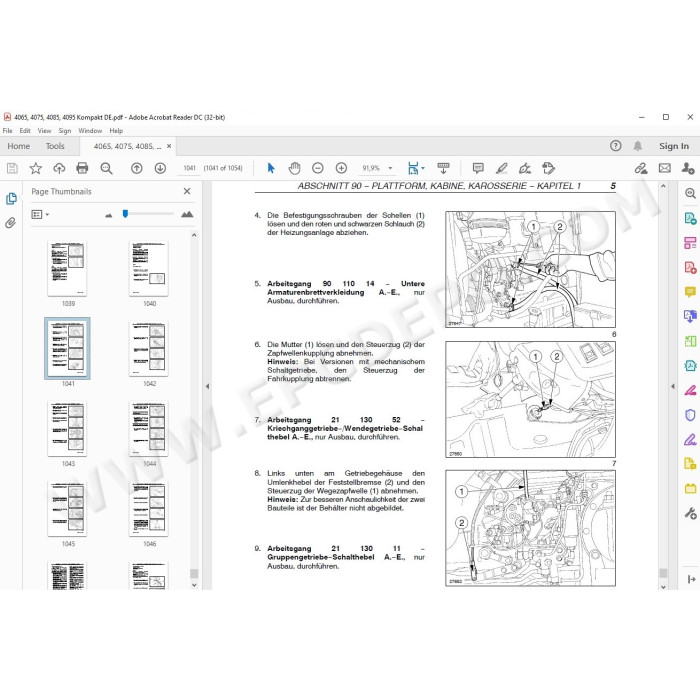This screenshot has width=700, height=700.
Task: Open thumbnail options dropdown menu
Action: [40, 215]
